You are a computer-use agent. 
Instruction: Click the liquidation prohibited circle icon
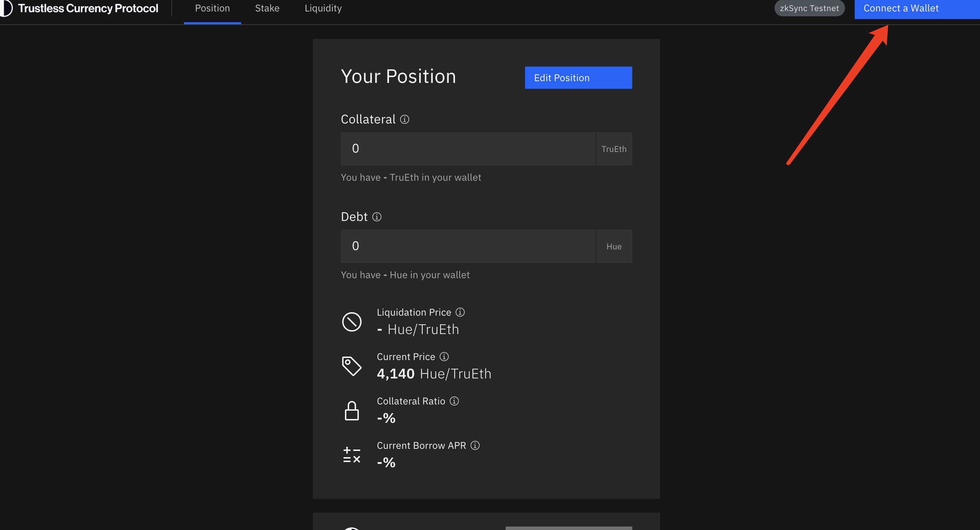[x=352, y=322]
